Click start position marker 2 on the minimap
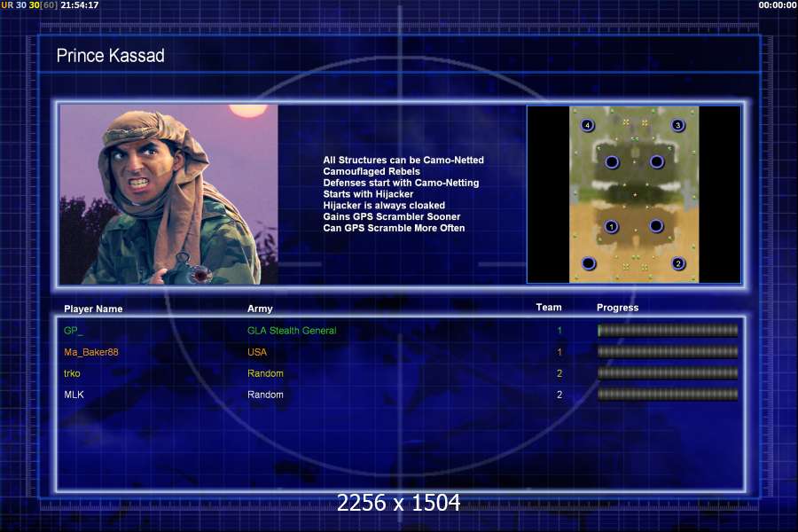This screenshot has height=532, width=798. (x=677, y=263)
